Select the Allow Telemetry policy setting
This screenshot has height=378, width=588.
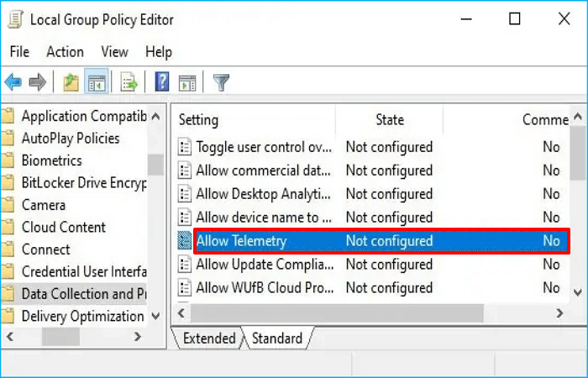(x=242, y=241)
